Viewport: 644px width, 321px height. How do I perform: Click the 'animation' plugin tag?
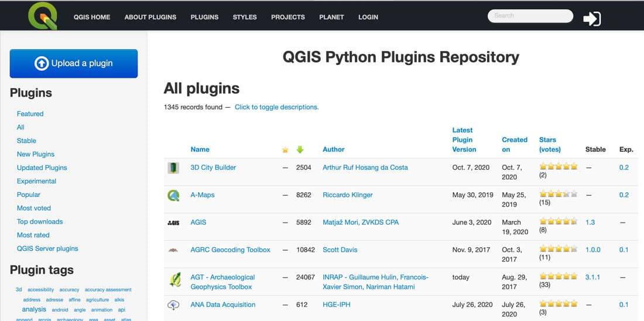(102, 310)
